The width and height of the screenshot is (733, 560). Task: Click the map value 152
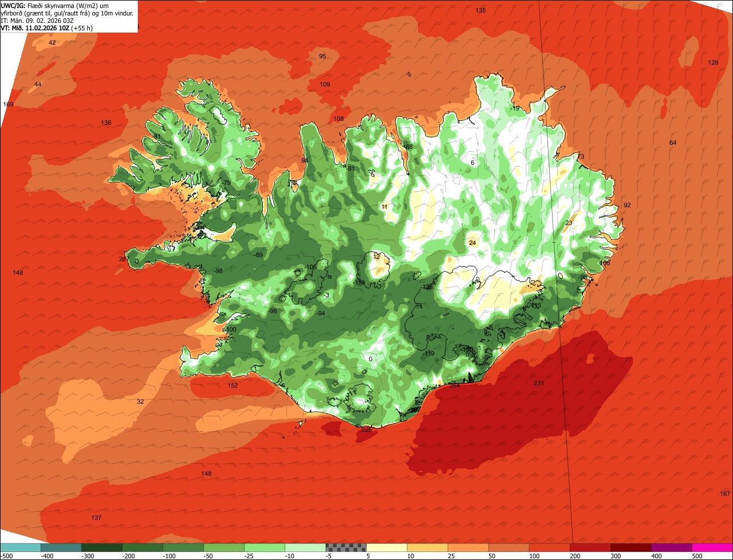coord(232,386)
